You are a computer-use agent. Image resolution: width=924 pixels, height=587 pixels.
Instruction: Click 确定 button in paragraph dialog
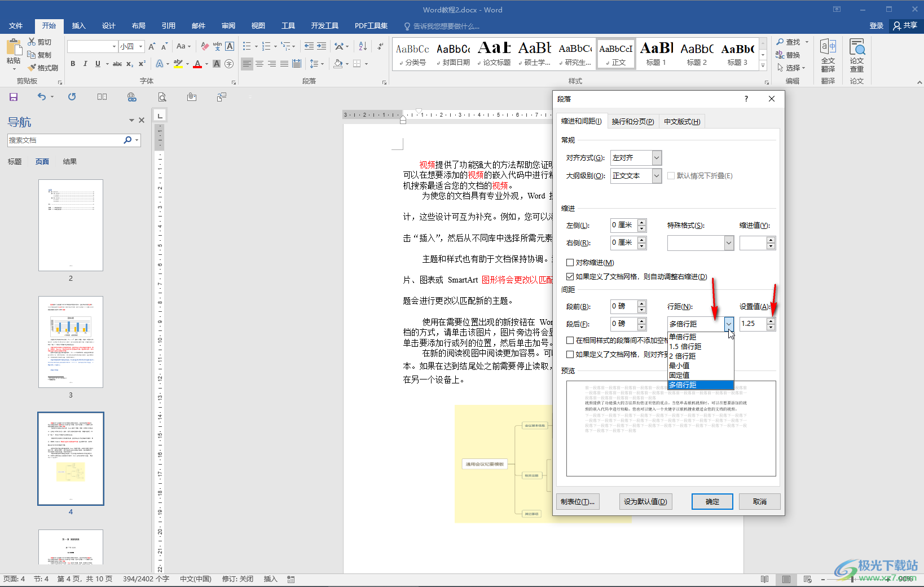712,501
